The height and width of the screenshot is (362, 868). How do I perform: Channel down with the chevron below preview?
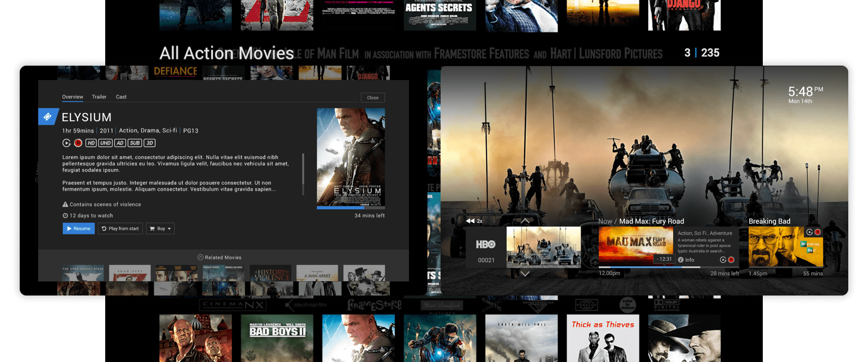click(525, 274)
